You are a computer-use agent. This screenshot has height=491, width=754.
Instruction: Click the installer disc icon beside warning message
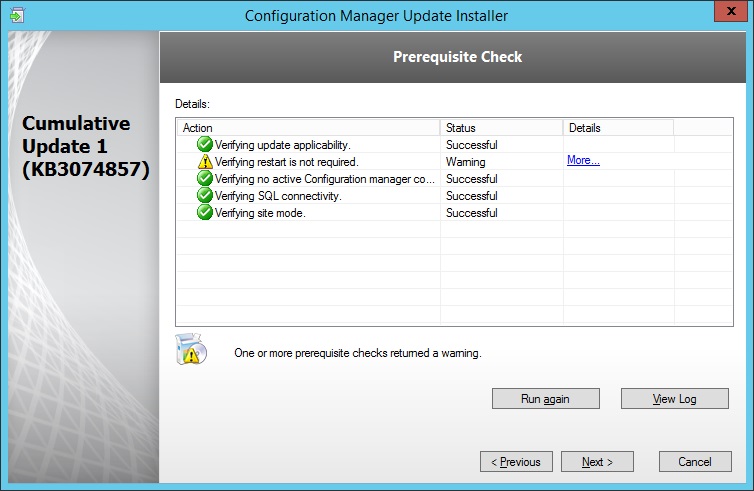[x=191, y=350]
